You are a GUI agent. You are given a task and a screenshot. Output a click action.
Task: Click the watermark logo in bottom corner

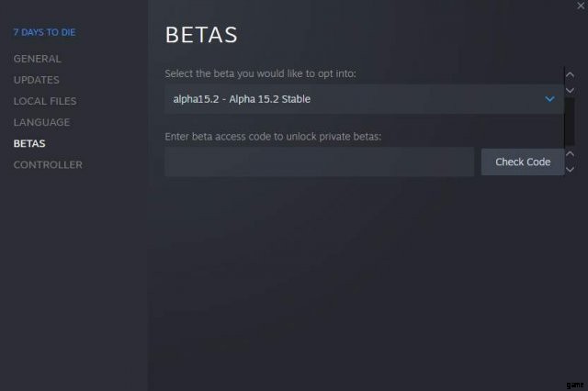pyautogui.click(x=574, y=381)
